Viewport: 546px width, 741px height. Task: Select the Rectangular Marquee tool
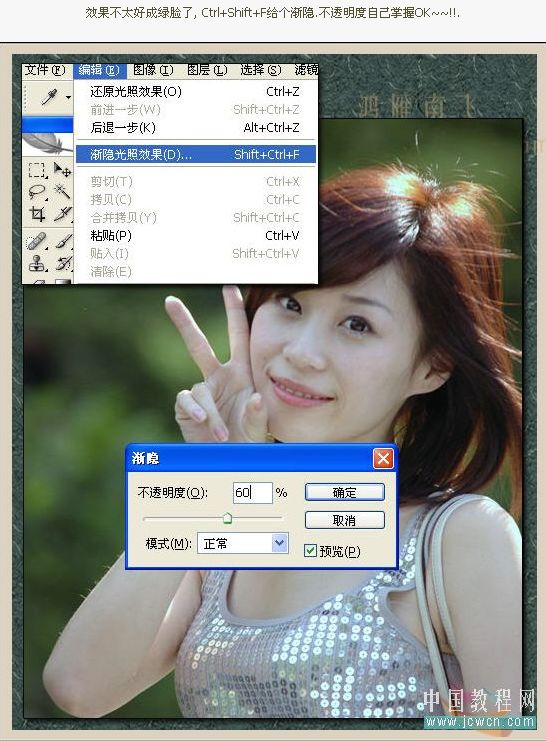point(37,170)
